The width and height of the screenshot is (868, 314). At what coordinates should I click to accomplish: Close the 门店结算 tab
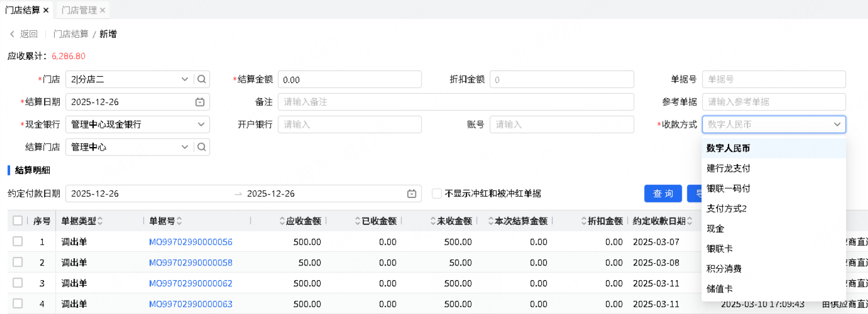(46, 10)
